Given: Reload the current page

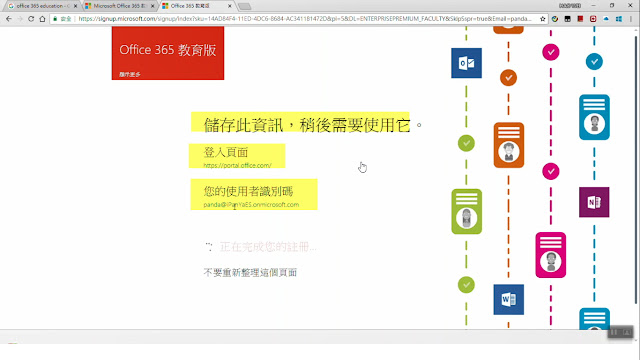Looking at the screenshot, I should coord(31,19).
